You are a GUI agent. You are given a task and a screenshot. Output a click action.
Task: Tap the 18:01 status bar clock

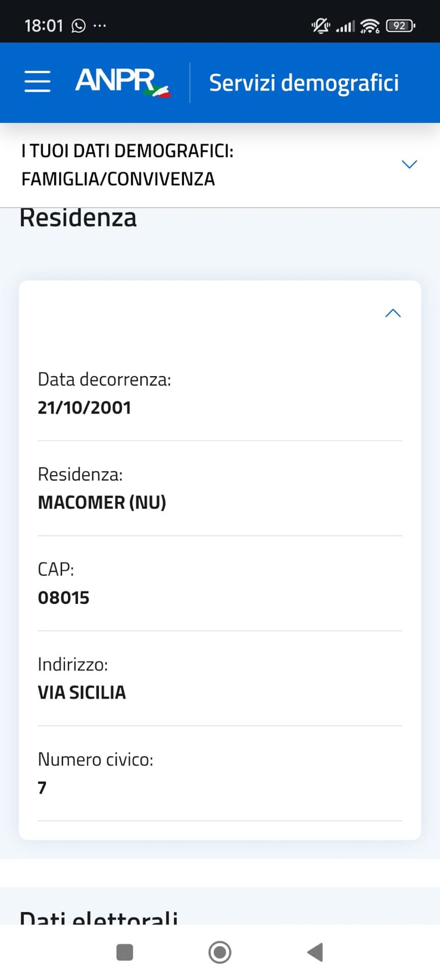(x=44, y=26)
